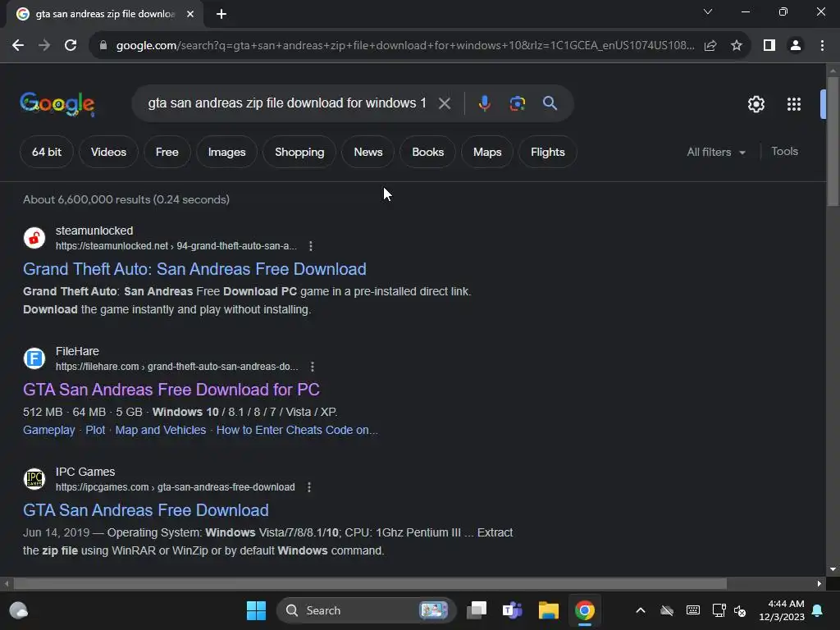The height and width of the screenshot is (630, 840).
Task: Close the gta san andreas tab
Action: [190, 14]
